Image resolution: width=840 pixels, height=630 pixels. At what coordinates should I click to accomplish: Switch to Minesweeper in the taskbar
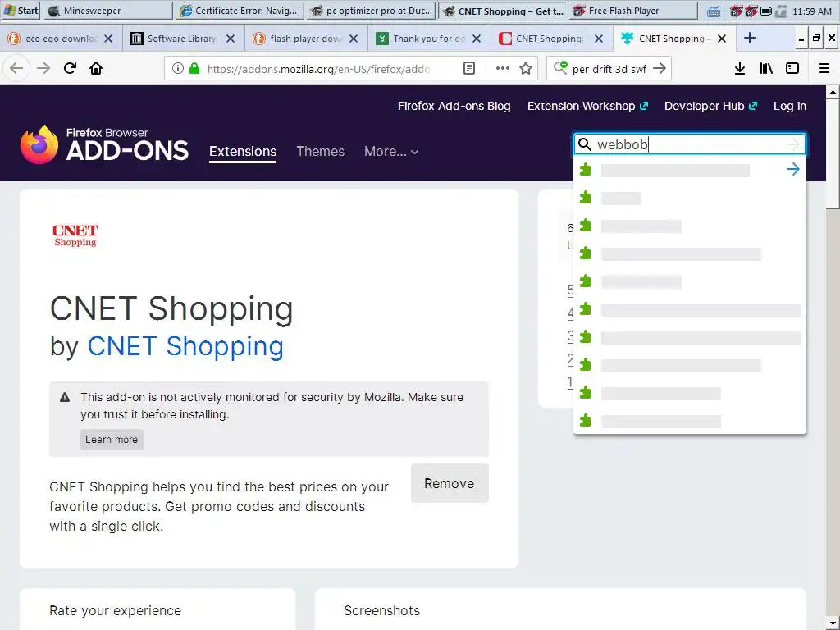pyautogui.click(x=107, y=10)
